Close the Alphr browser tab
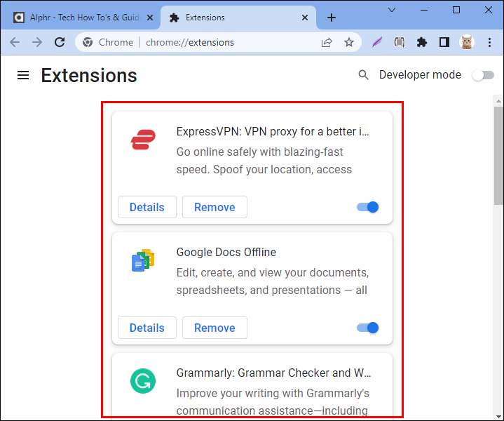Viewport: 504px width, 421px height. (150, 18)
